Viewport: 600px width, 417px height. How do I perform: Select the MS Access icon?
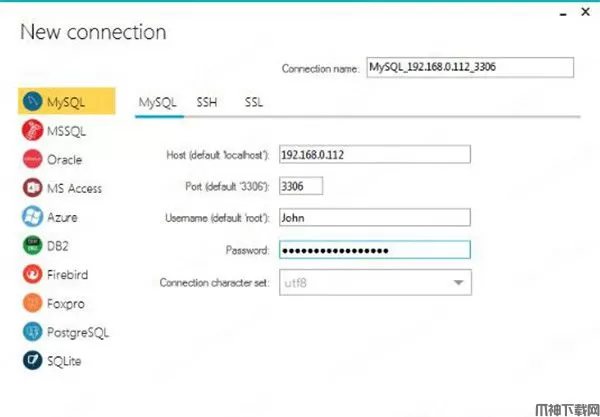tap(32, 188)
